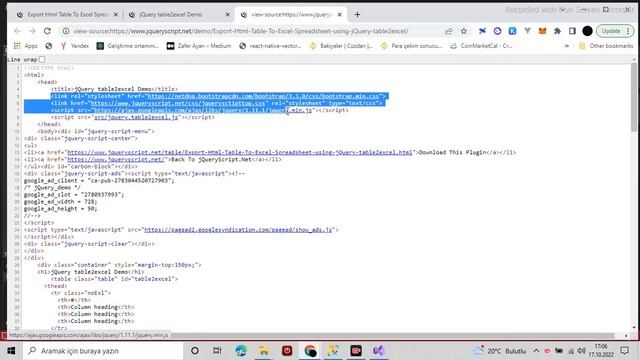Screen dimensions: 640x360
Task: Click the Update button in Chrome toolbar
Action: pyautogui.click(x=615, y=31)
